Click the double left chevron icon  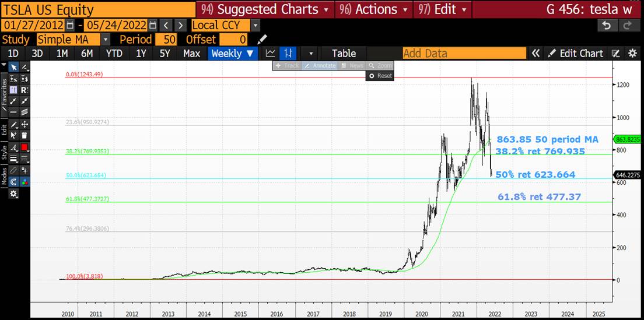tap(535, 54)
